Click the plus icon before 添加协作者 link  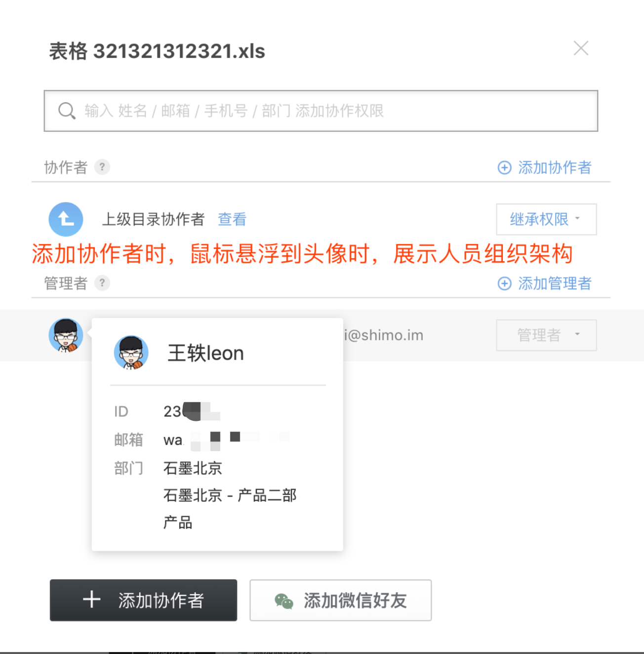(504, 167)
